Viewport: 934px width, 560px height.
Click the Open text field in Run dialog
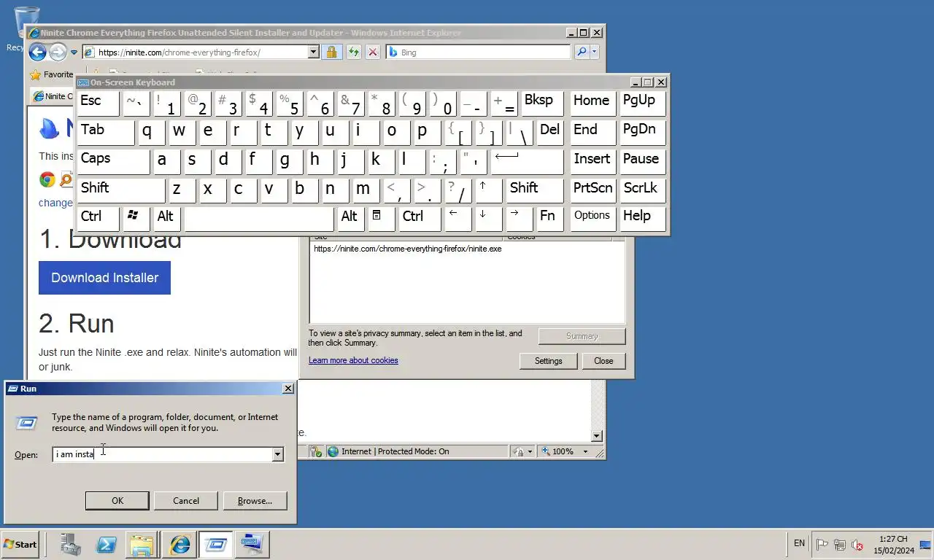(163, 454)
